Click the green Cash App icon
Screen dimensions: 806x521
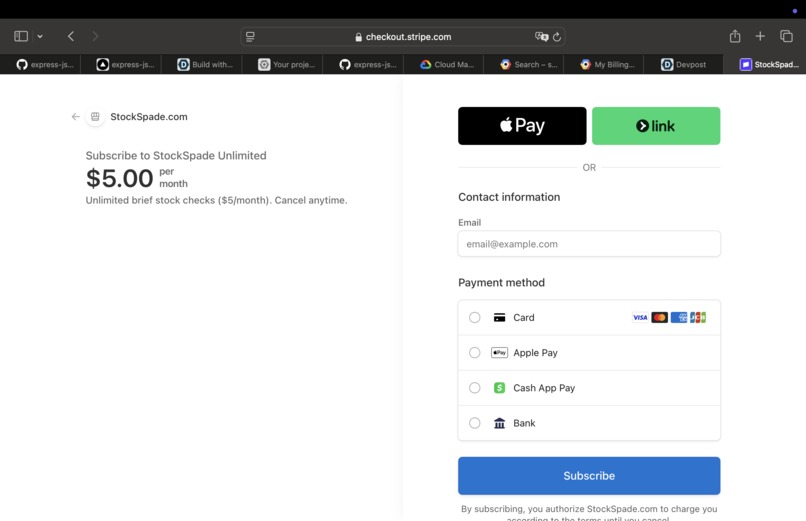click(x=499, y=388)
